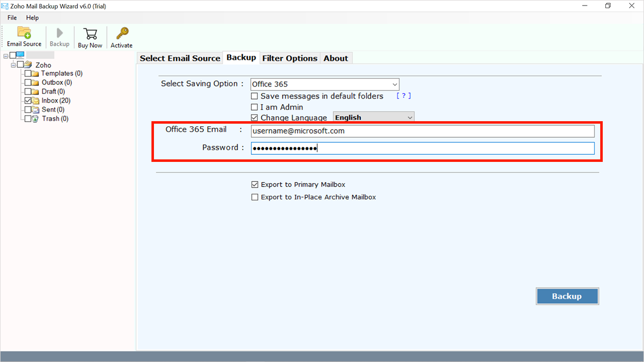
Task: Select the Zoho tree label
Action: point(43,65)
